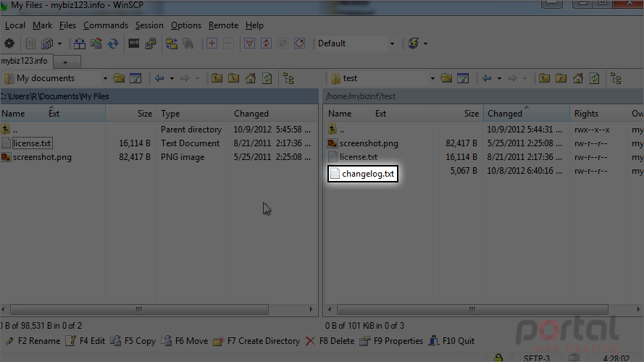Click the queue list toolbar icon
Viewport: 644px width, 362px height.
(x=30, y=43)
